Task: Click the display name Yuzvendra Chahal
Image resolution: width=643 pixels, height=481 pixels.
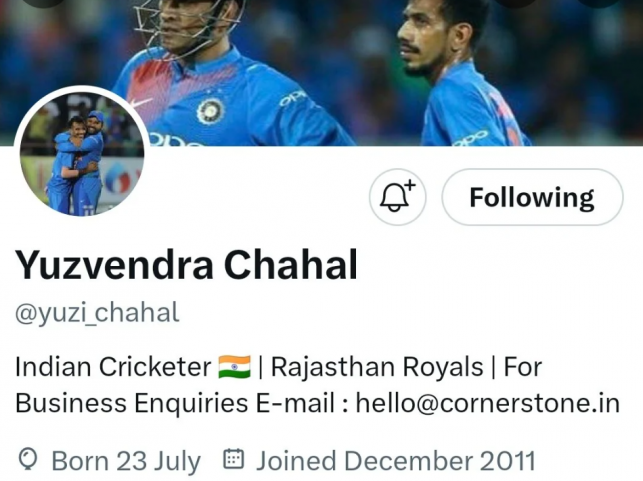Action: click(186, 265)
